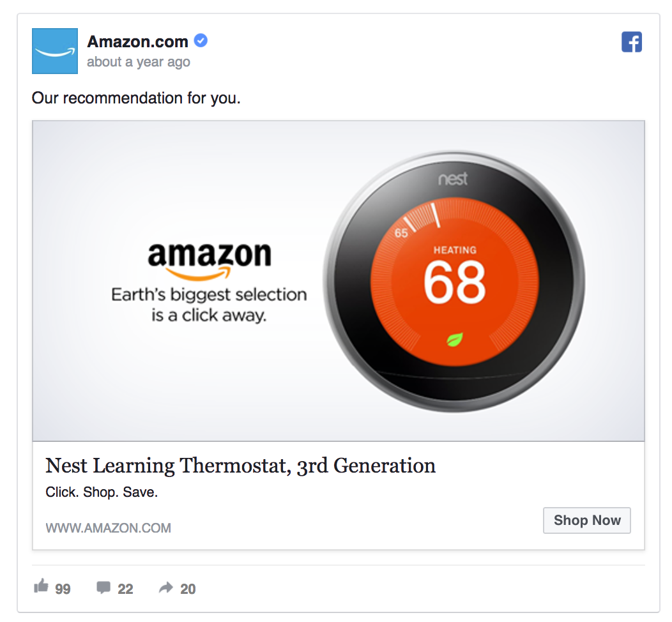Screen dimensions: 672x622
Task: Click the Shop Now button
Action: tap(586, 520)
